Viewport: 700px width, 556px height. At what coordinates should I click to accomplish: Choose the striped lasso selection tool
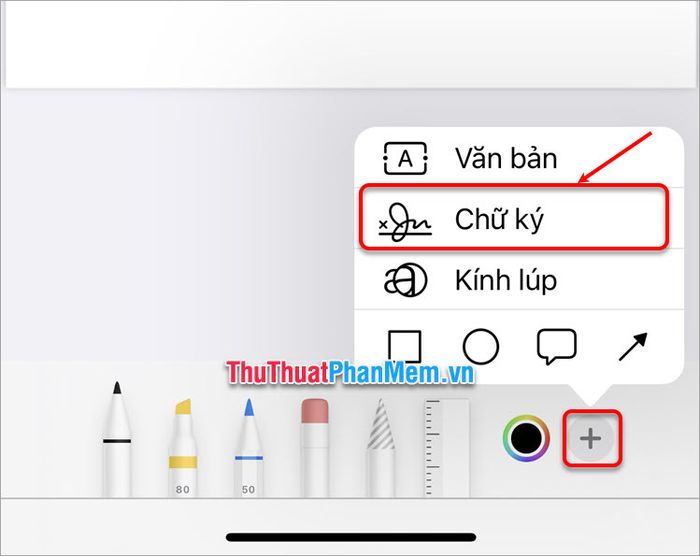[x=381, y=447]
